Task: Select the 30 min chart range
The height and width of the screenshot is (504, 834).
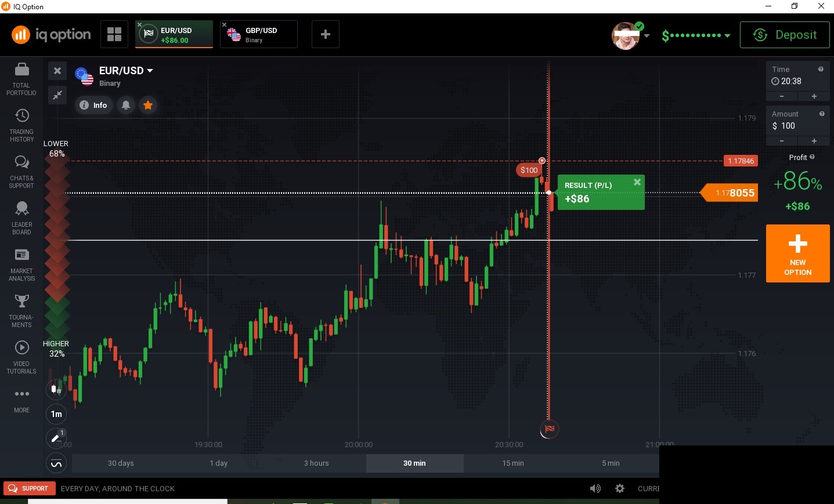Action: [414, 463]
